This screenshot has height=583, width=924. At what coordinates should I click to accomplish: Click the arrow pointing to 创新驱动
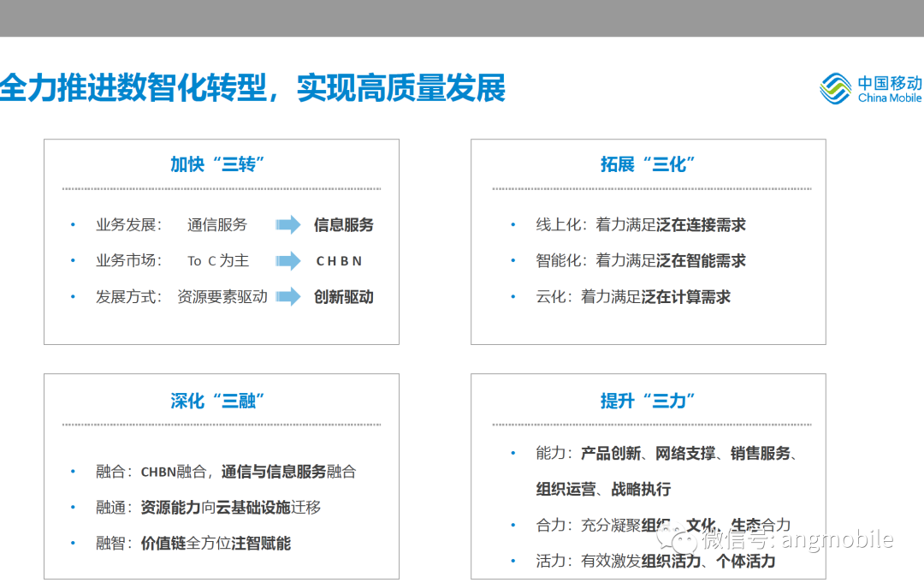[x=288, y=296]
